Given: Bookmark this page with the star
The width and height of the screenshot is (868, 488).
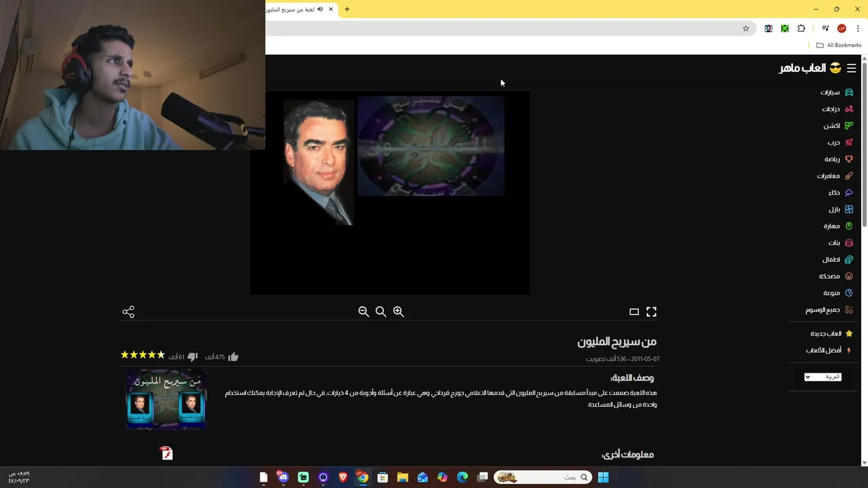Looking at the screenshot, I should click(x=746, y=28).
